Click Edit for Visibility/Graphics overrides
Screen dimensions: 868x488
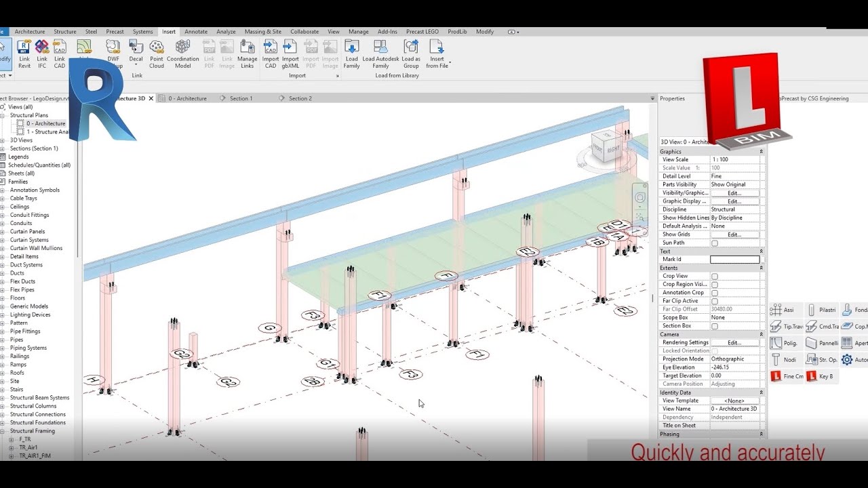click(734, 193)
